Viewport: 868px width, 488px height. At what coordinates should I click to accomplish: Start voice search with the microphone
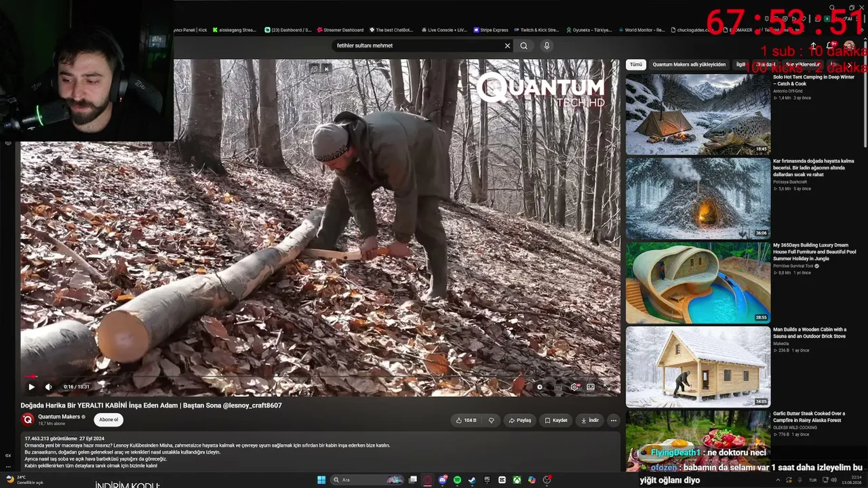pos(547,45)
